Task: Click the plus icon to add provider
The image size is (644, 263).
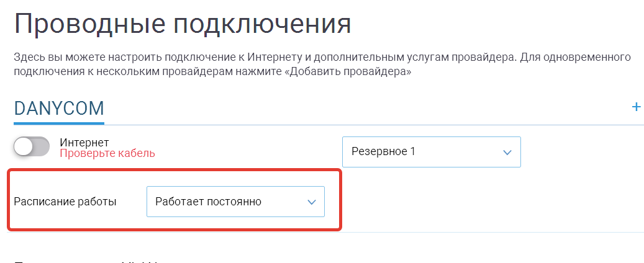Action: coord(636,107)
